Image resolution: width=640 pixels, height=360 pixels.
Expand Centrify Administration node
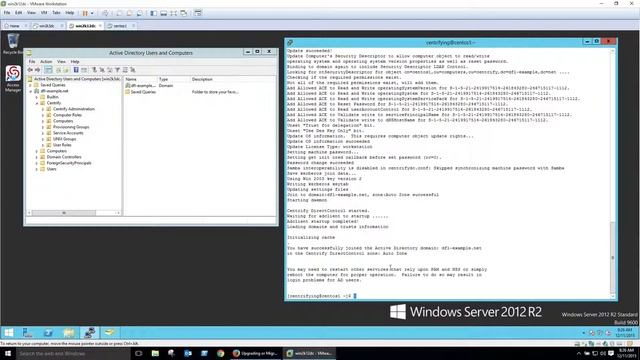[43, 109]
